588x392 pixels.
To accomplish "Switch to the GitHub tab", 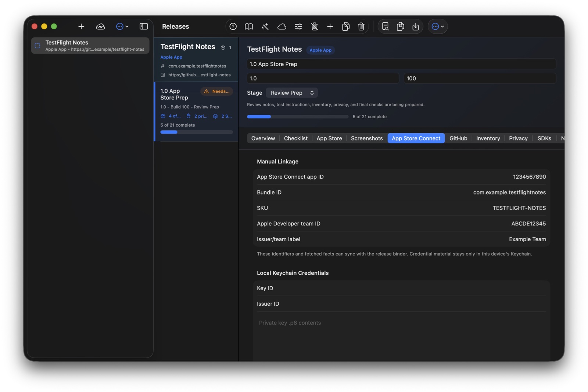I will [458, 138].
